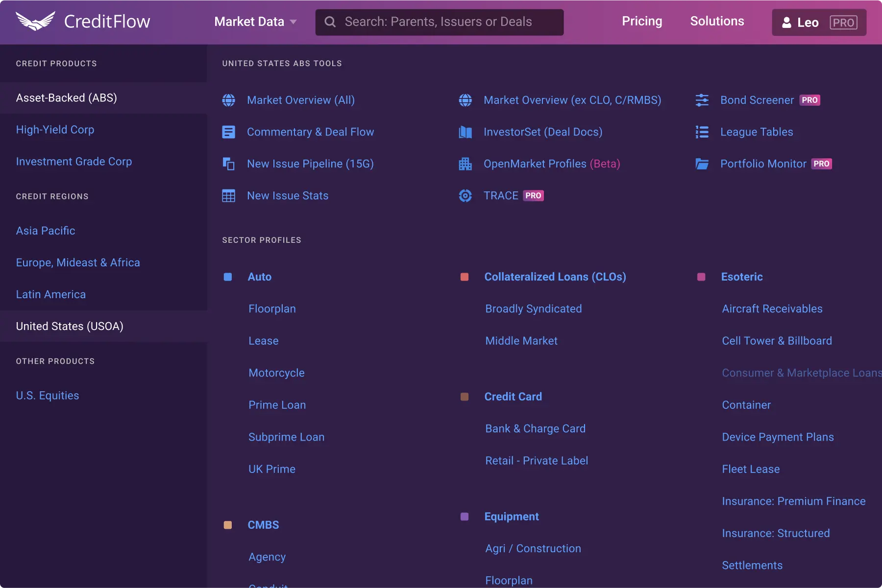Click the Bond Screener sliders icon
The width and height of the screenshot is (882, 588).
tap(703, 100)
